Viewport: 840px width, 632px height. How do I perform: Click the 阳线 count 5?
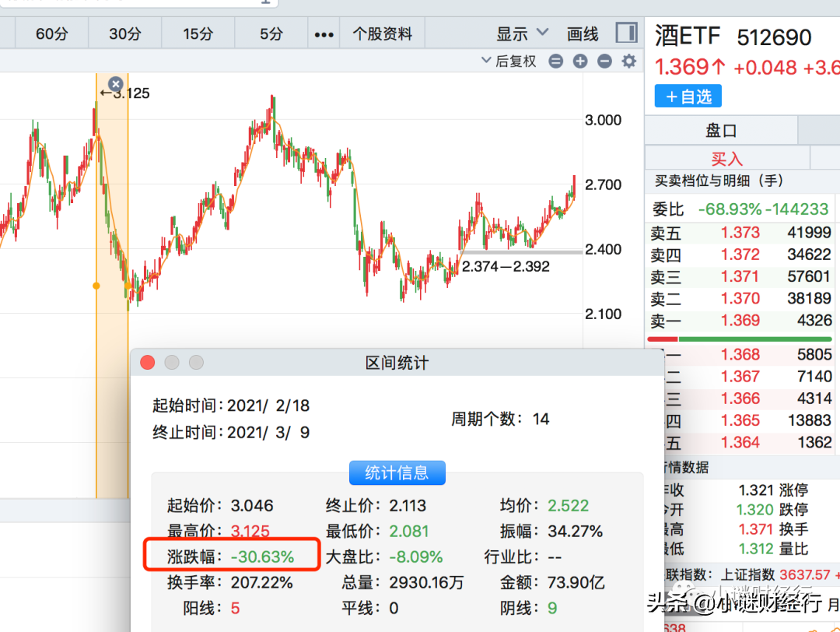point(235,609)
